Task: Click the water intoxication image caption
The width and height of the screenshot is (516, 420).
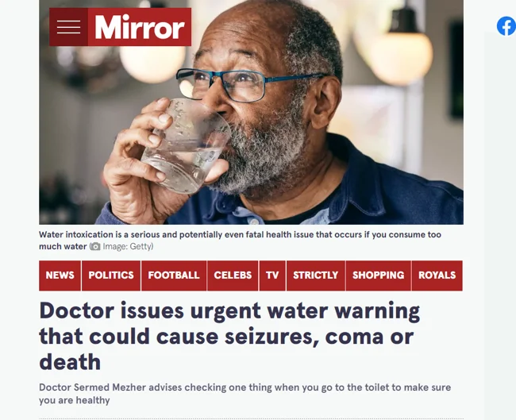Action: coord(240,241)
